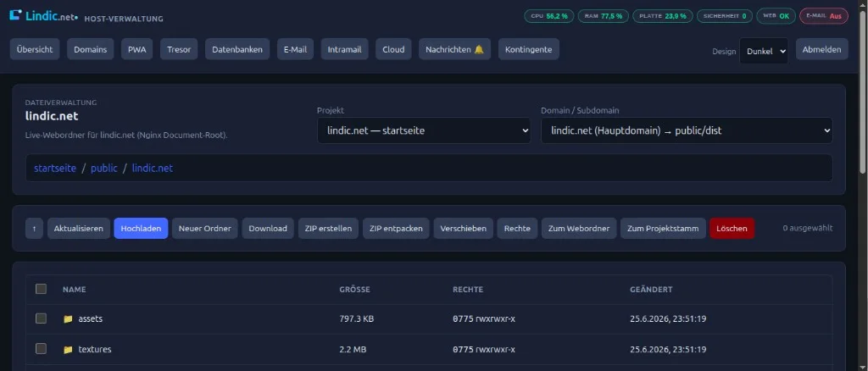868x371 pixels.
Task: Tick the select-all checkbox in table header
Action: click(41, 289)
